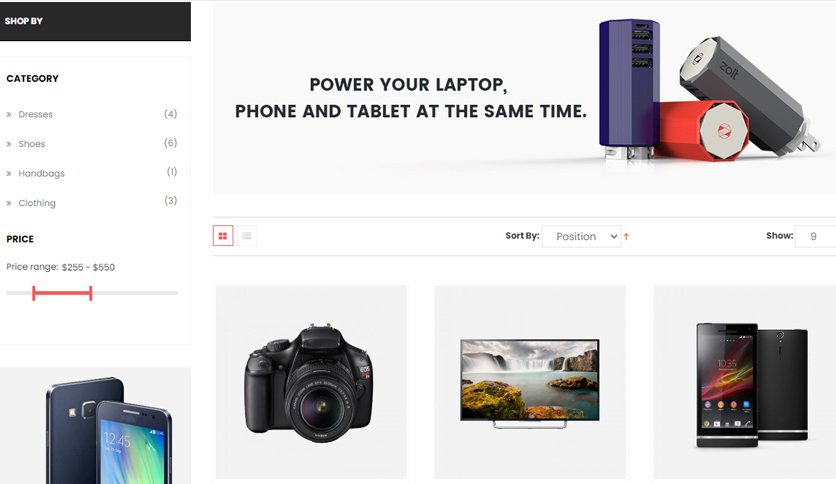Click the right price range slider handle
836x484 pixels.
[x=91, y=293]
